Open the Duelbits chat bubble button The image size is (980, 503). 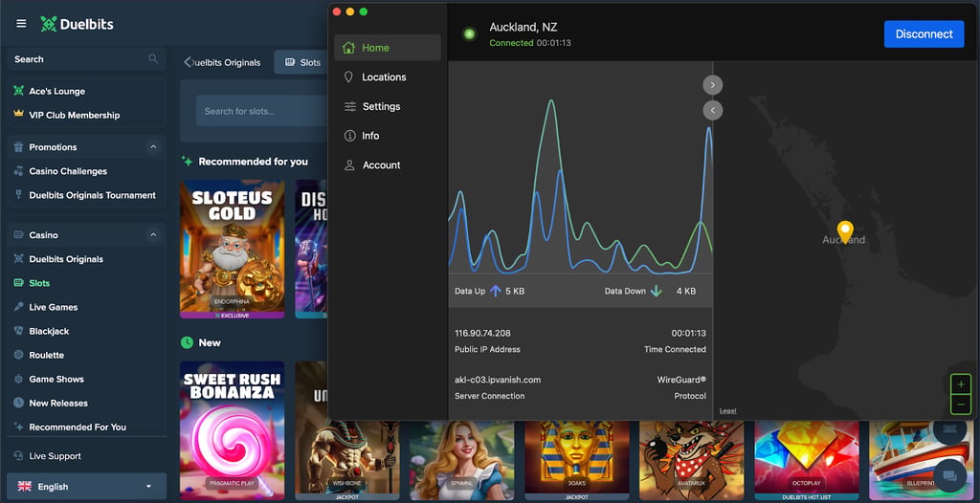pos(949,476)
